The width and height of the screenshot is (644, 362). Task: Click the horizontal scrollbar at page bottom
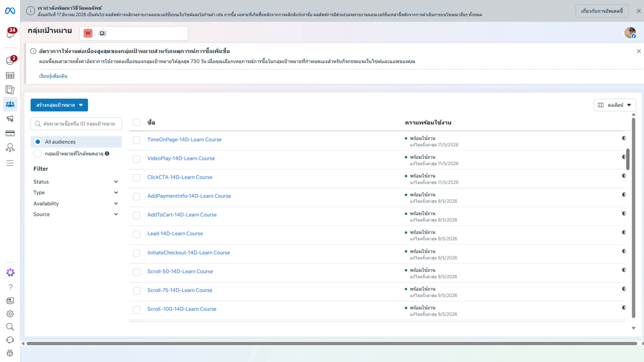tap(332, 344)
